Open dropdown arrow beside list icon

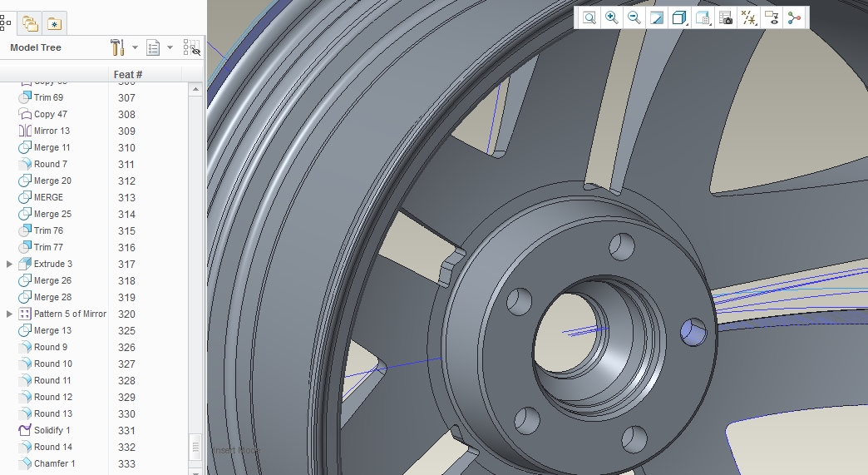tap(170, 47)
